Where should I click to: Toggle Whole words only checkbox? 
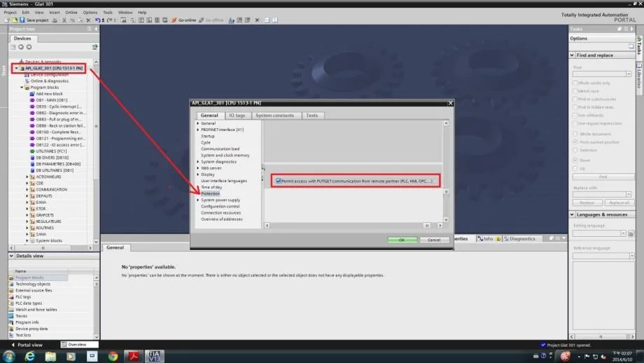(575, 83)
